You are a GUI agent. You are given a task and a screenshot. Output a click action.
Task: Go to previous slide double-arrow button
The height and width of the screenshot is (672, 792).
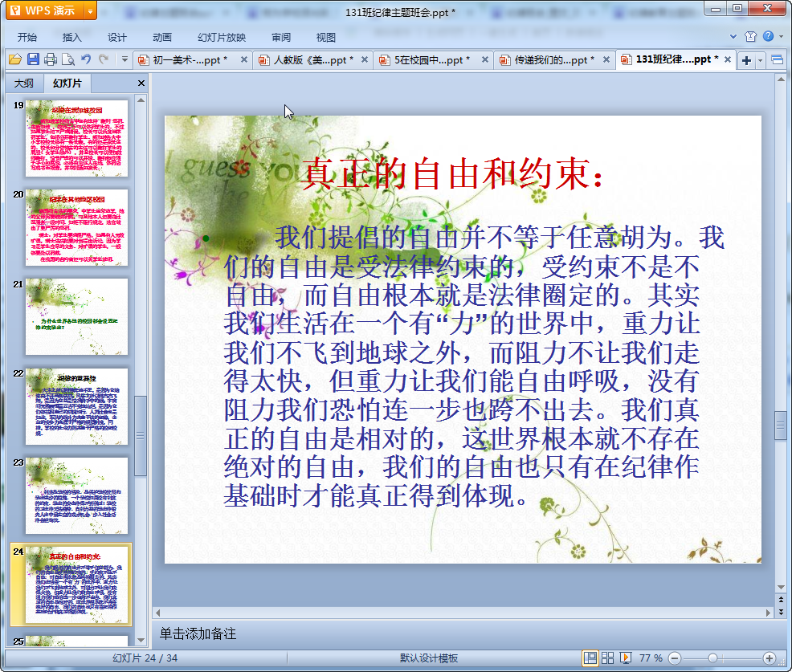pos(781,600)
